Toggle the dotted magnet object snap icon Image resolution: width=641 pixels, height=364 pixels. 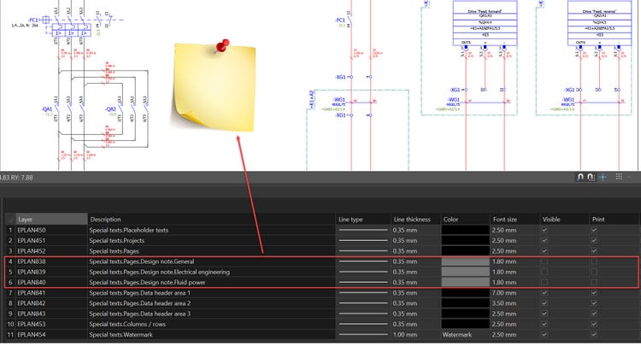pos(591,177)
